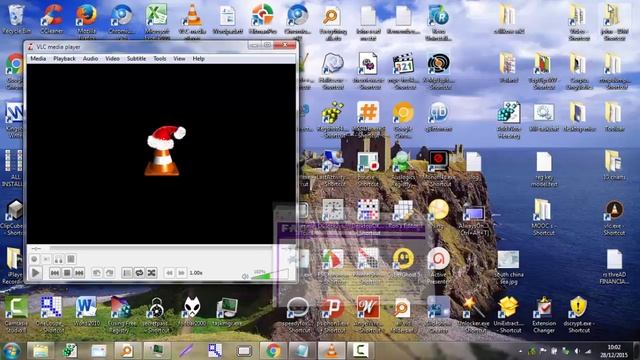Select the Mozilla Firefox desktop icon
This screenshot has width=640, height=360.
[87, 22]
